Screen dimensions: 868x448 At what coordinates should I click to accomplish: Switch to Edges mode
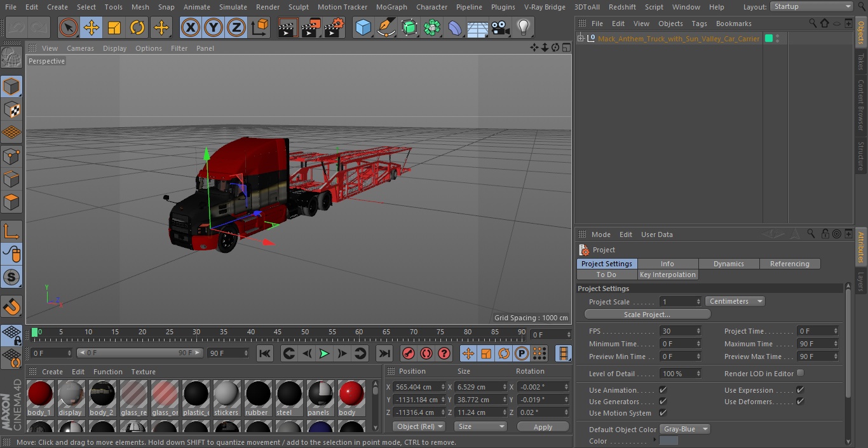click(11, 179)
